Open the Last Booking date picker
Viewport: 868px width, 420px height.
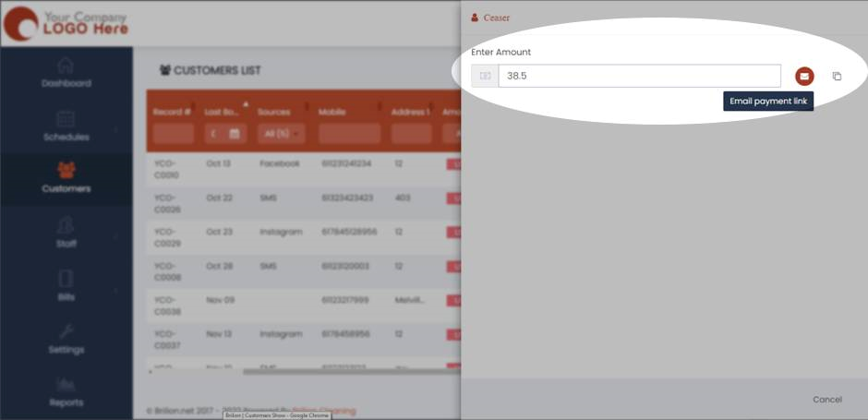tap(235, 134)
